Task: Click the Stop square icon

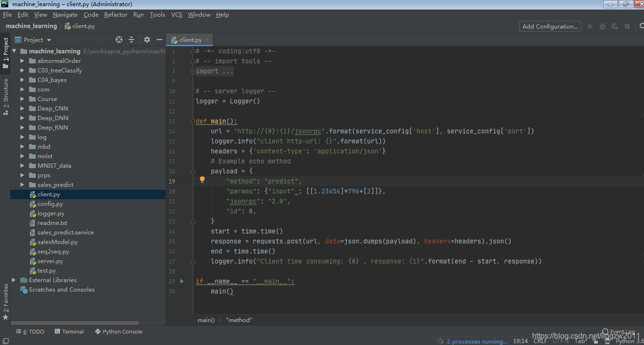Action: [x=627, y=27]
